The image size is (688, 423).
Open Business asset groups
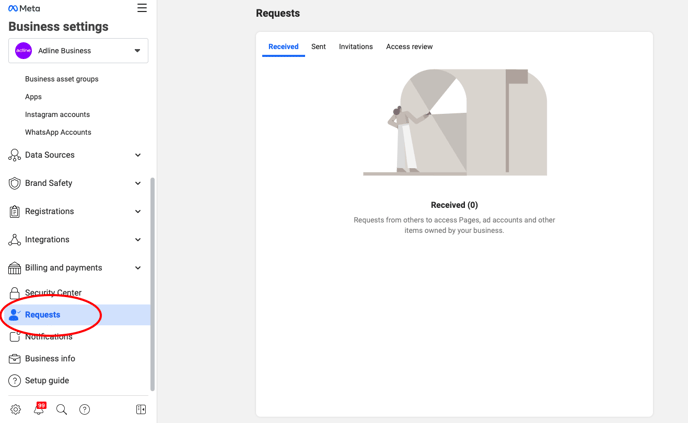click(61, 79)
